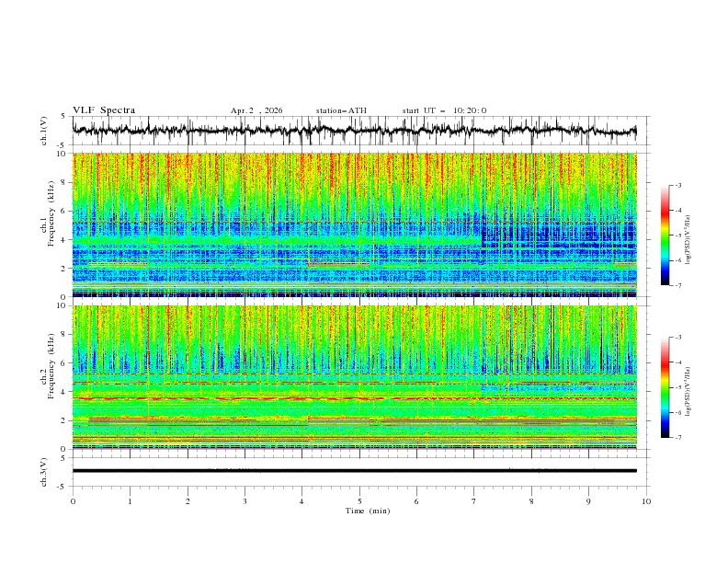
Task: Click the "-7" tick on ch.2 colorbar
Action: tap(677, 438)
